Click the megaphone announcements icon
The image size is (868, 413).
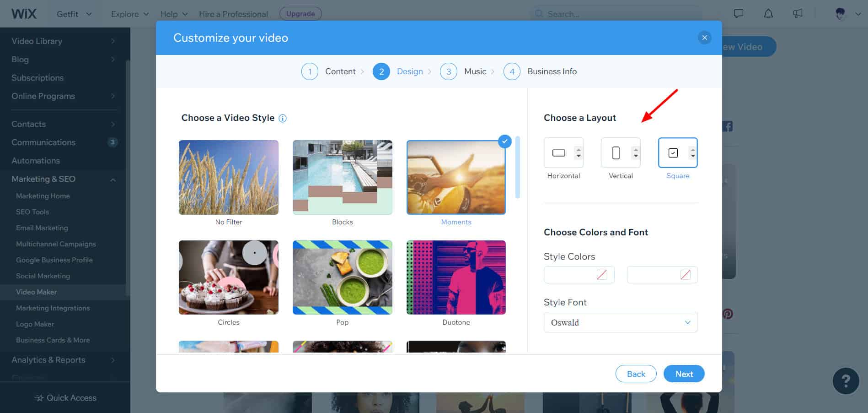(798, 14)
